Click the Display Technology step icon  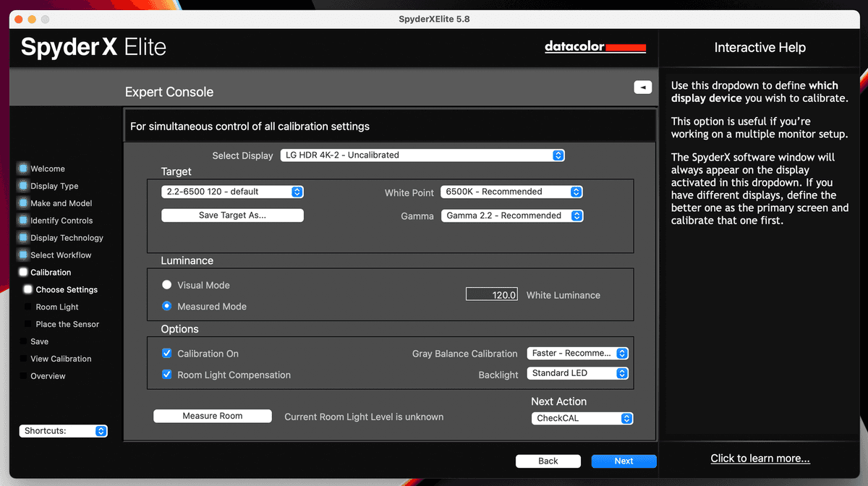pos(23,238)
